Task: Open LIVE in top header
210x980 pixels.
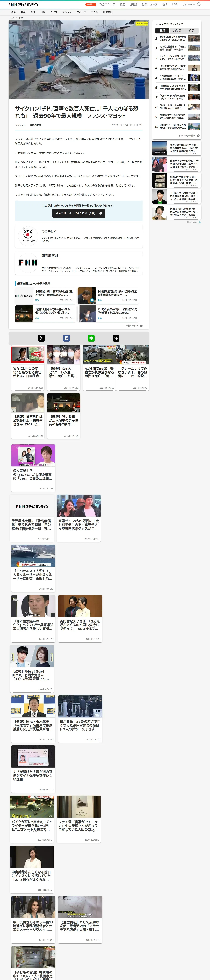Action: (175, 5)
